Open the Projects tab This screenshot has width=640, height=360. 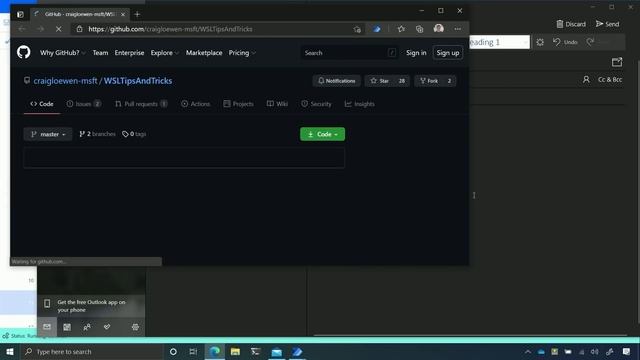(x=238, y=104)
